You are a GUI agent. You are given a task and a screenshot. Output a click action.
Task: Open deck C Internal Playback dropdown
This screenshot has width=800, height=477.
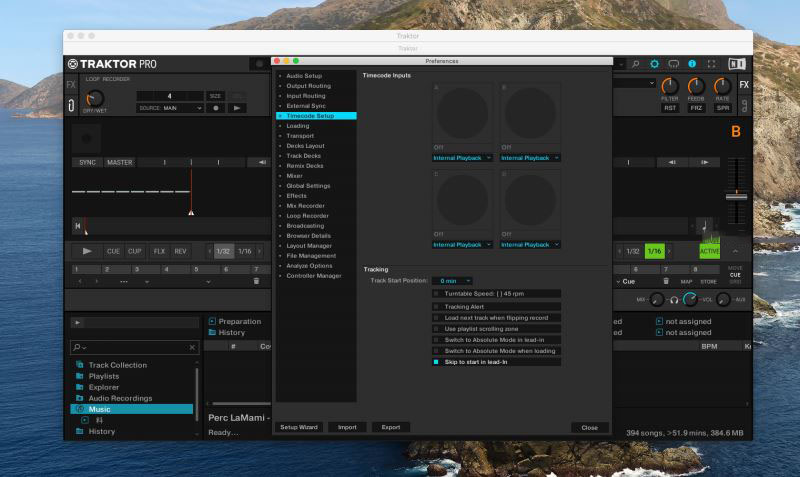(462, 245)
